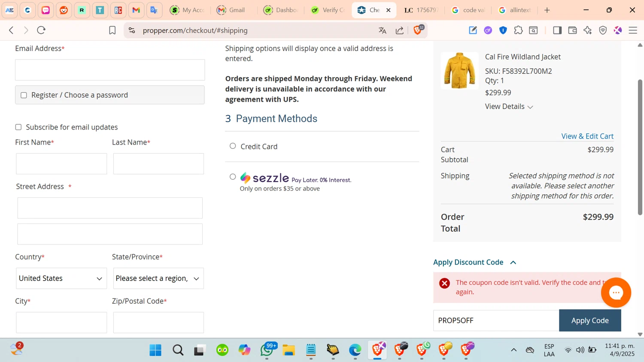Open the browser hamburger menu
The image size is (644, 362).
pyautogui.click(x=633, y=30)
